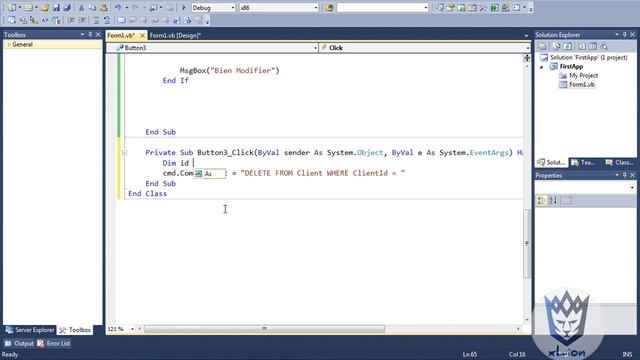Click the editor split handle above scrollbar
This screenshot has width=640, height=360.
click(x=527, y=58)
